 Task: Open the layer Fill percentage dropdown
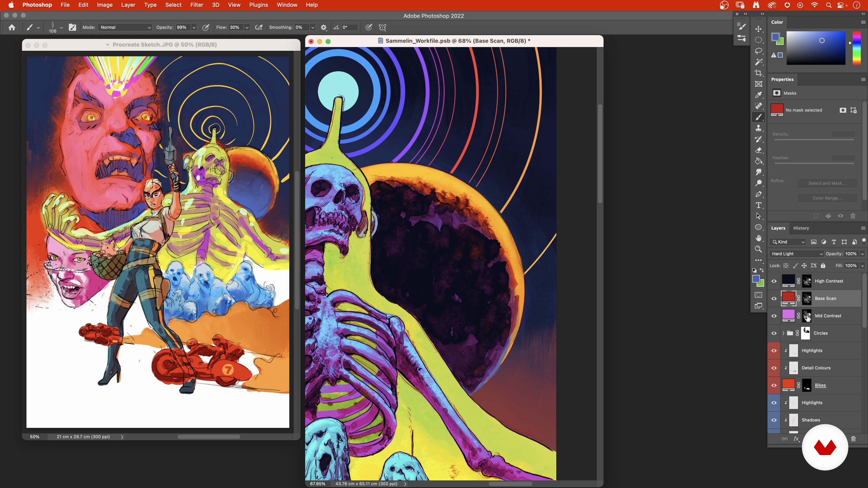[x=862, y=266]
